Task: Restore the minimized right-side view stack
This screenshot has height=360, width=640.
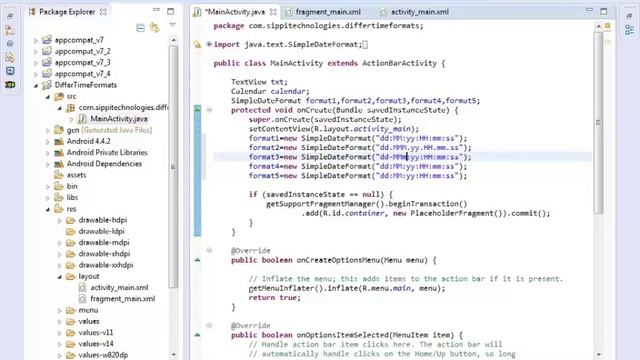Action: point(629,16)
